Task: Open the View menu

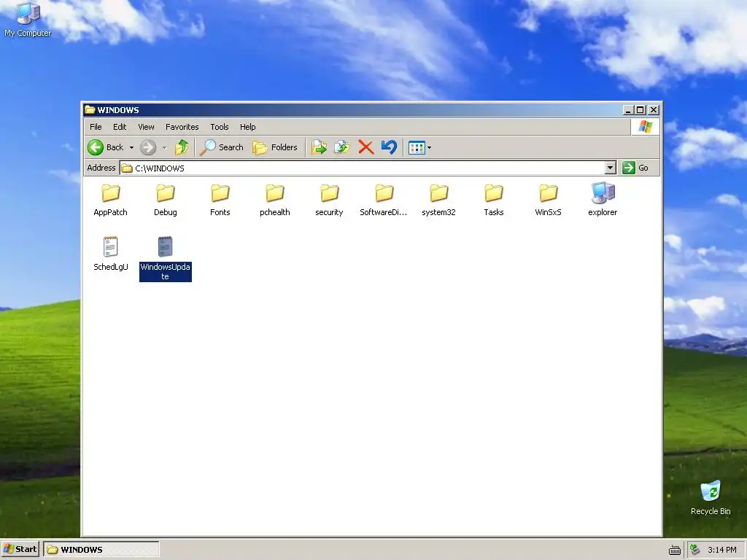Action: (146, 127)
